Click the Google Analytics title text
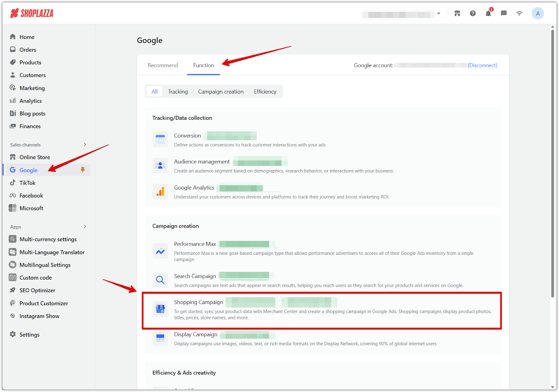The width and height of the screenshot is (559, 392). click(x=194, y=188)
